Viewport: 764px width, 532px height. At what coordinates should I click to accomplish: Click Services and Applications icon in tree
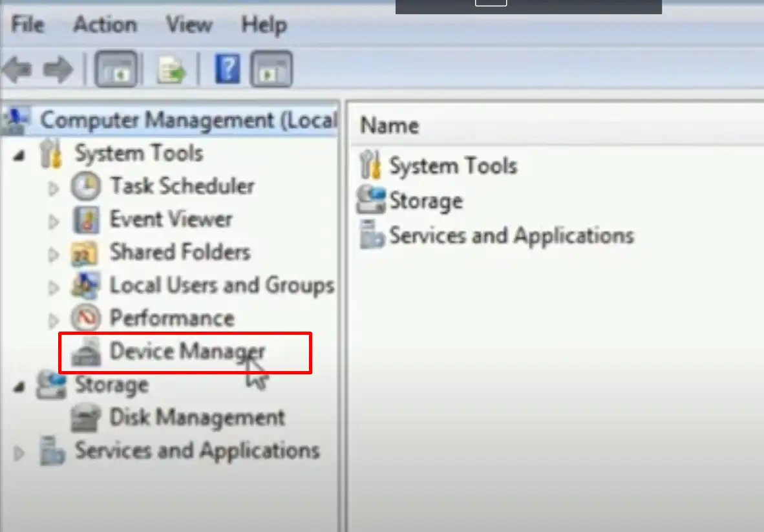tap(52, 451)
